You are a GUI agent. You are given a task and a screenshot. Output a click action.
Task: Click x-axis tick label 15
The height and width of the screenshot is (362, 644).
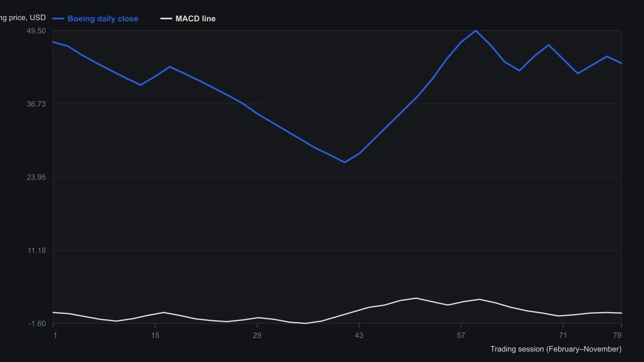(155, 335)
